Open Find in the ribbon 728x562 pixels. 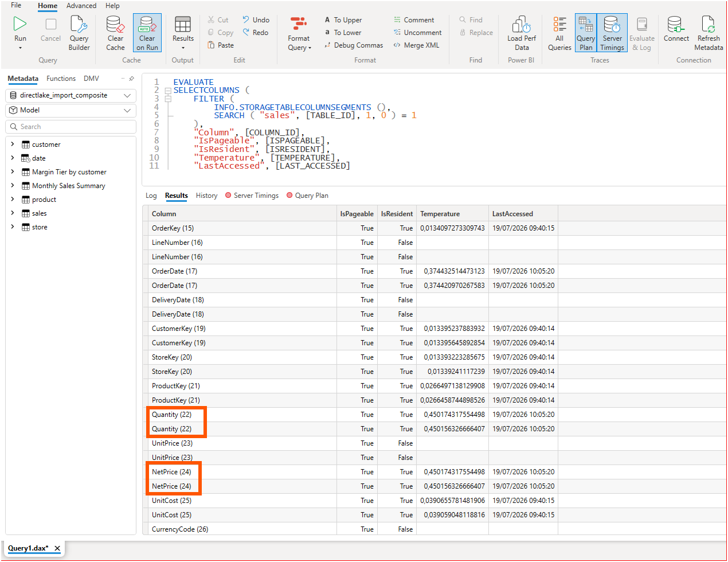pyautogui.click(x=471, y=20)
